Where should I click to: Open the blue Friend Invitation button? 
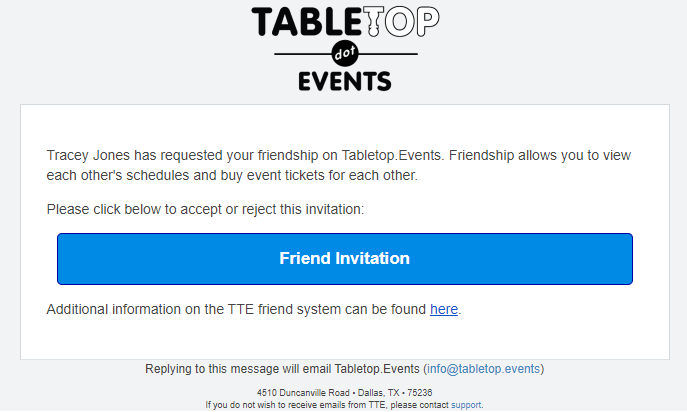pyautogui.click(x=345, y=259)
